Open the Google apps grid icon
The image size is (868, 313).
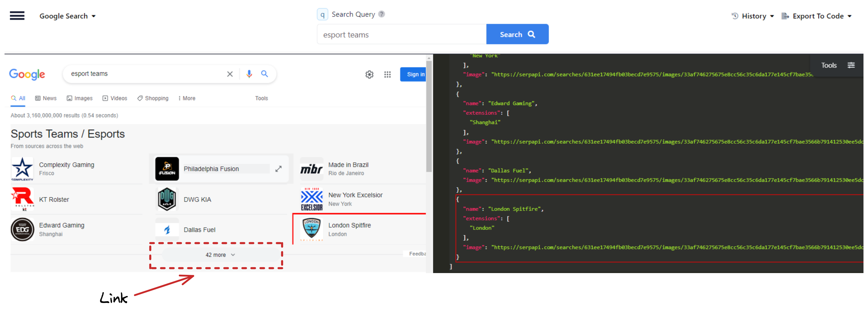point(387,74)
